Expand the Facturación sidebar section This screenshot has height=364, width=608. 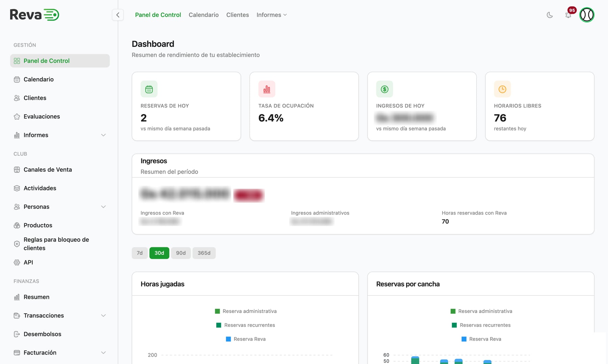click(x=103, y=353)
